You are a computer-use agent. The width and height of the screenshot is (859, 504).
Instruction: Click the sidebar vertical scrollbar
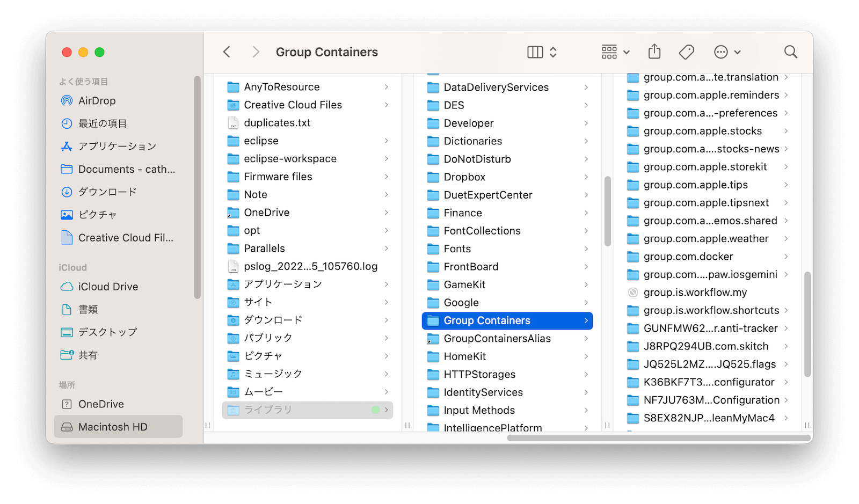point(197,187)
